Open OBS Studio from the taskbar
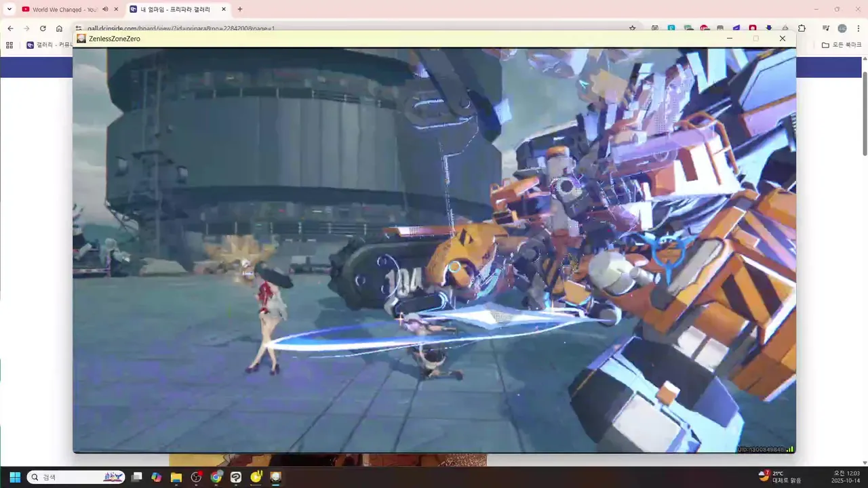This screenshot has height=488, width=868. [x=197, y=477]
